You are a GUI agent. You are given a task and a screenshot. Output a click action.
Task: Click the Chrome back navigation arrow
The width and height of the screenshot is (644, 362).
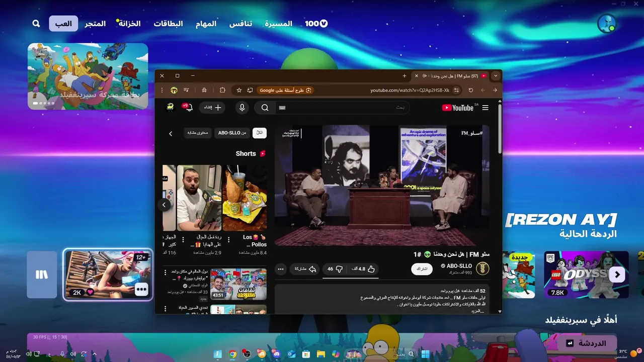(483, 90)
